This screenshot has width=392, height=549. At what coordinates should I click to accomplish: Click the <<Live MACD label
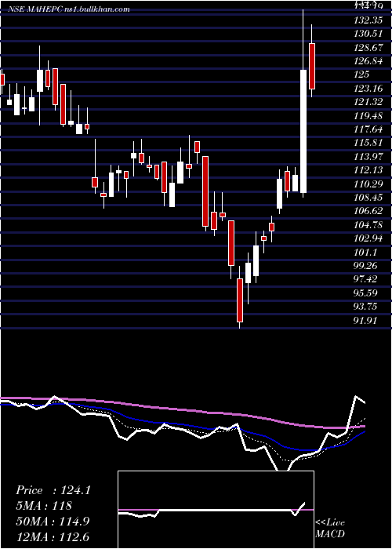330,528
